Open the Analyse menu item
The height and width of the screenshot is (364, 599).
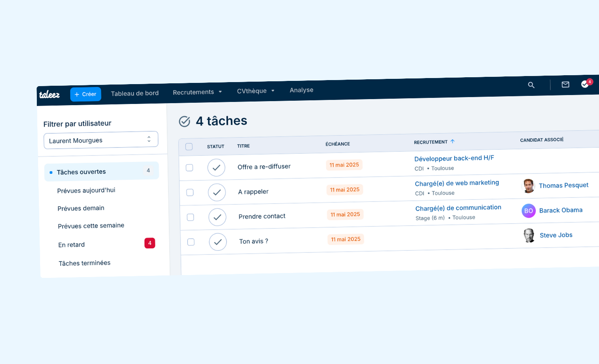(302, 90)
